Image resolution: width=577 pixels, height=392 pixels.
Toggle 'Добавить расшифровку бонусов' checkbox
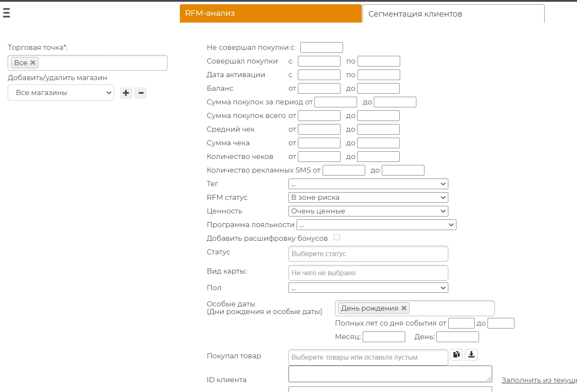point(337,237)
